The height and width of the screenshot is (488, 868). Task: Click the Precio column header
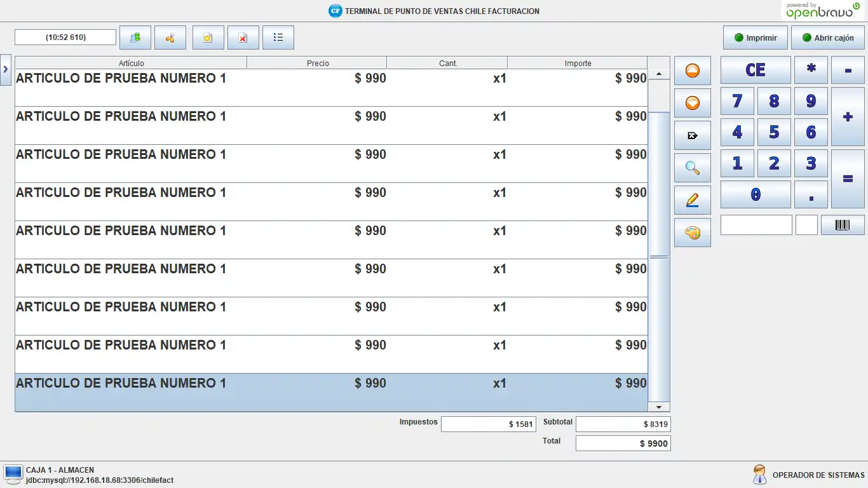317,63
